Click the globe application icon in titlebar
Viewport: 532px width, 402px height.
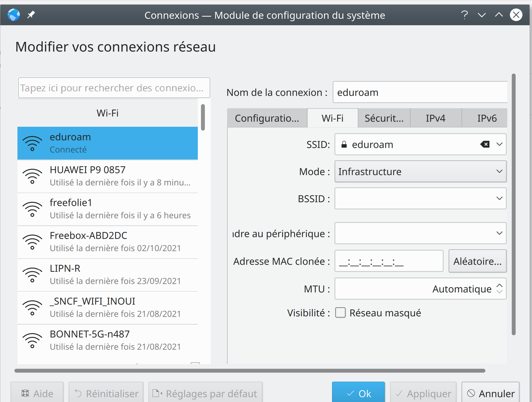point(13,15)
